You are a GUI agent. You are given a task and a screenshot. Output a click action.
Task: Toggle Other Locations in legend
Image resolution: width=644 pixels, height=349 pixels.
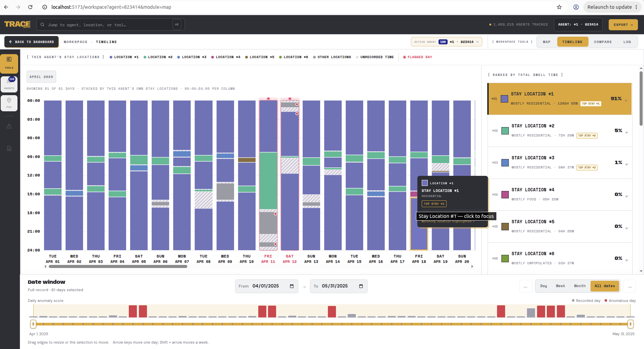[x=332, y=57]
